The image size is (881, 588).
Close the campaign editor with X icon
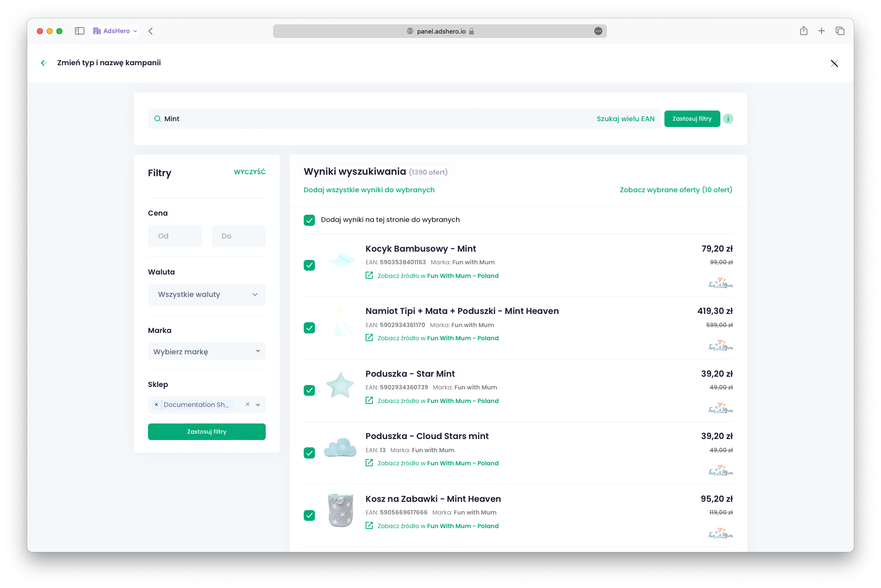pyautogui.click(x=834, y=63)
